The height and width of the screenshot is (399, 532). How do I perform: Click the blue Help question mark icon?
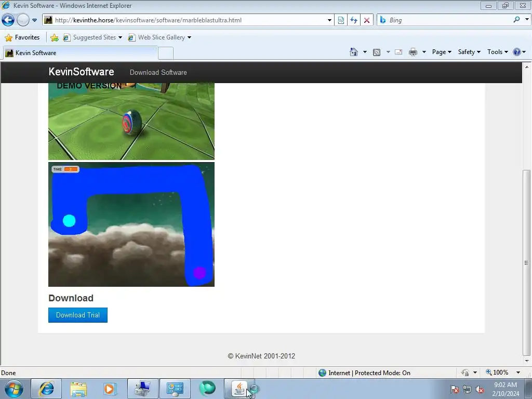click(x=517, y=52)
